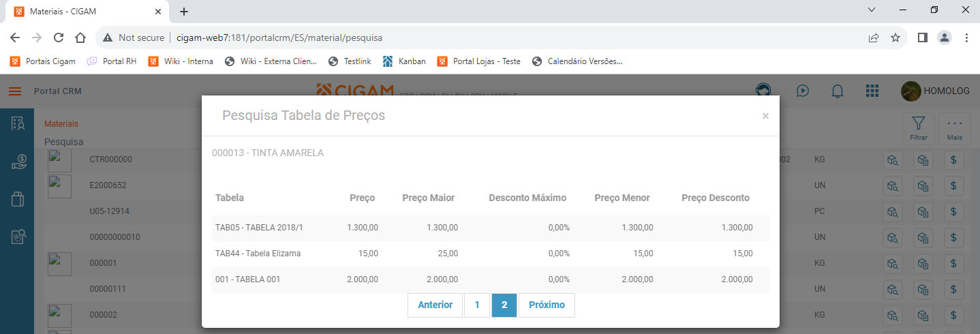
Task: Click the browser address bar
Action: click(x=477, y=37)
